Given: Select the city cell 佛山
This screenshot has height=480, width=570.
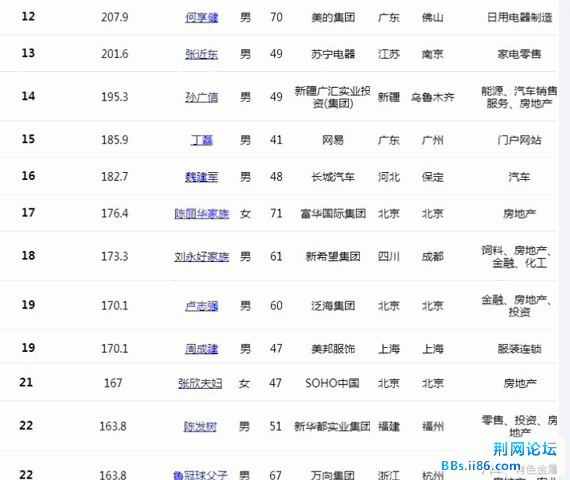Looking at the screenshot, I should [433, 17].
